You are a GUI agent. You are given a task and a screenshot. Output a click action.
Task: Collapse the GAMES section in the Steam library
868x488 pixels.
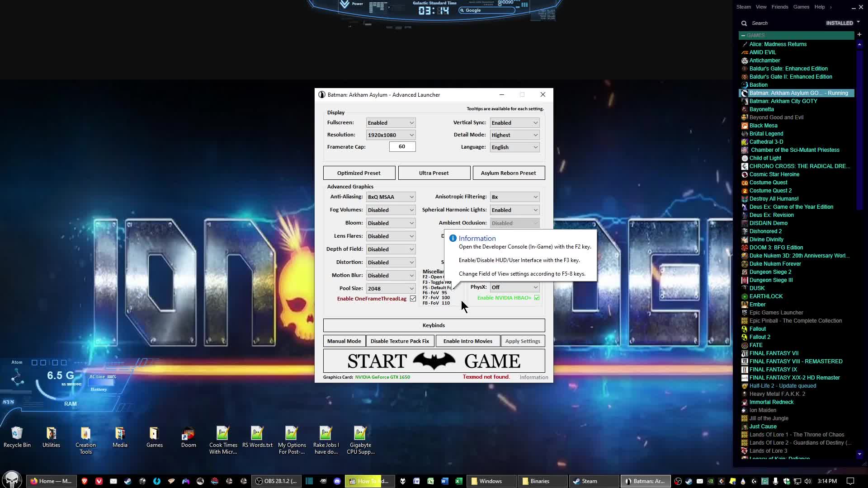pos(744,35)
